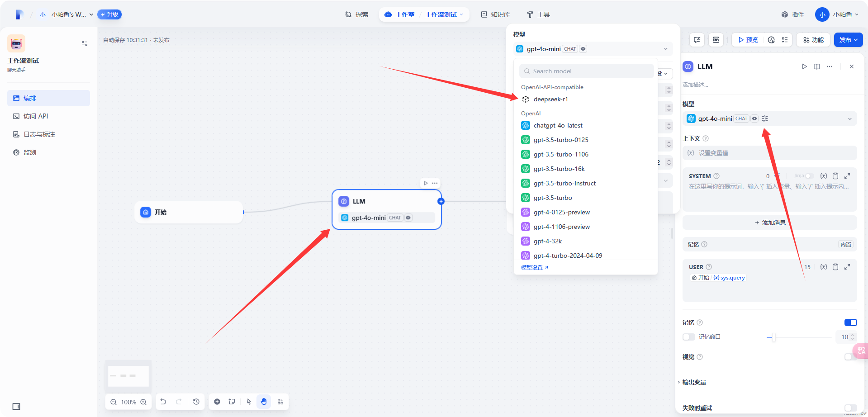Zoom in on the canvas
868x417 pixels.
click(x=143, y=402)
